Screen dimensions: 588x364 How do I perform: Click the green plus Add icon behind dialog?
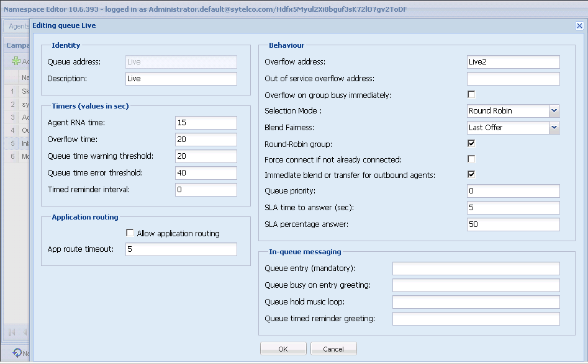click(x=16, y=61)
